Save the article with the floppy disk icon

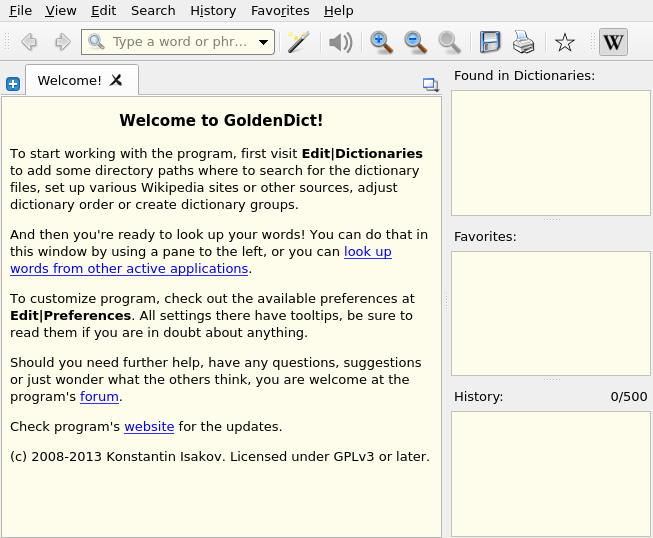coord(489,42)
